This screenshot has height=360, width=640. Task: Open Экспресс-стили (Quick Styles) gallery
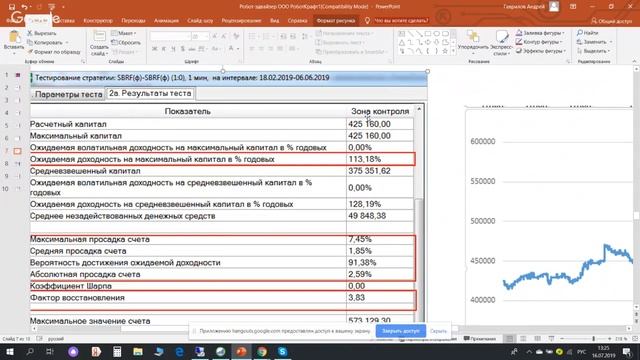coord(502,43)
